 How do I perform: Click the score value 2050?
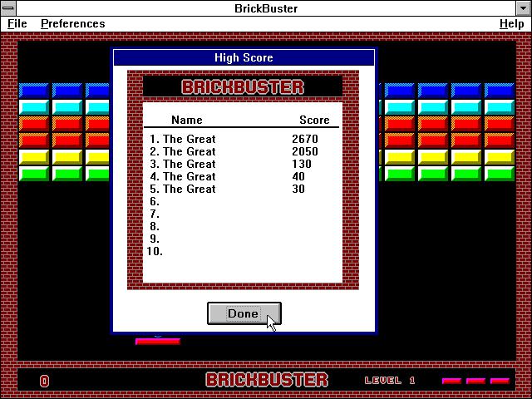305,151
